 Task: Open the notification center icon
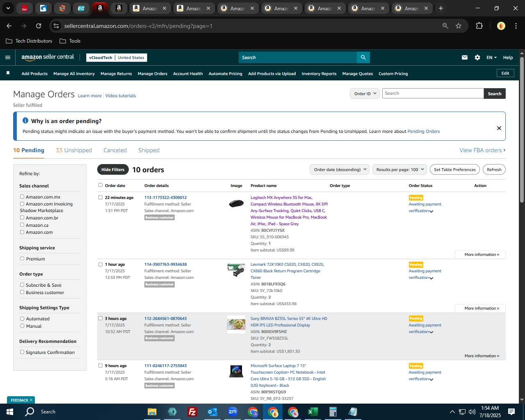click(x=511, y=412)
